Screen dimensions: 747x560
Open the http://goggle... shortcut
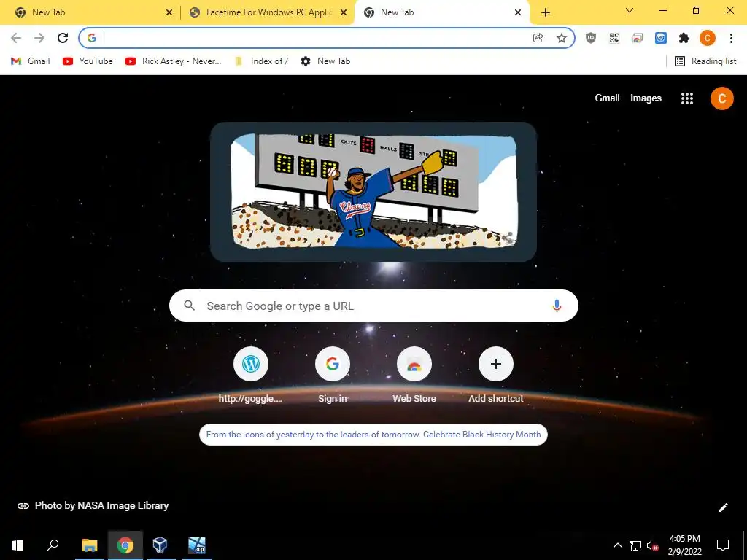251,376
